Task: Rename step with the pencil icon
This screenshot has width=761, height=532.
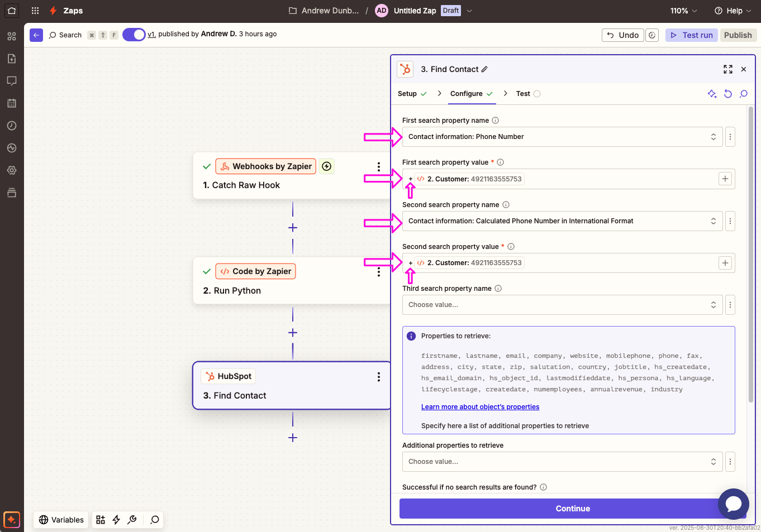Action: coord(485,69)
